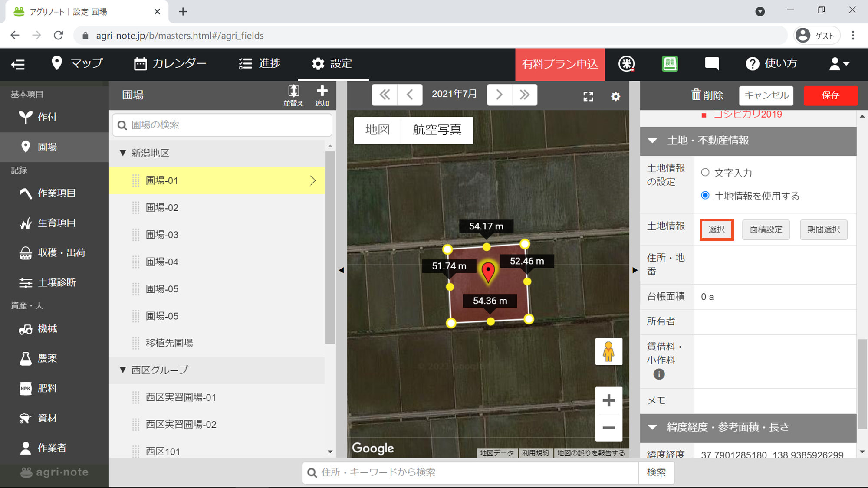Go to 機械 in the sidebar
Screen dimensions: 868x488
tap(47, 329)
